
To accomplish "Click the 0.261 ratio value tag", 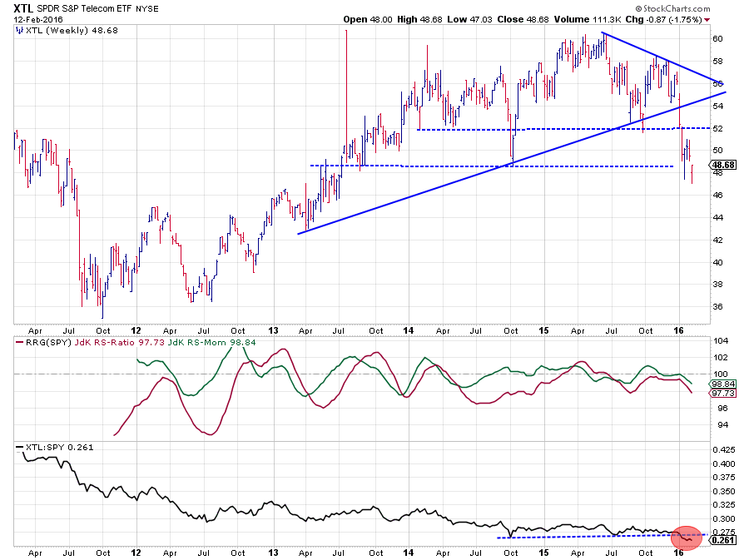I will click(x=723, y=540).
